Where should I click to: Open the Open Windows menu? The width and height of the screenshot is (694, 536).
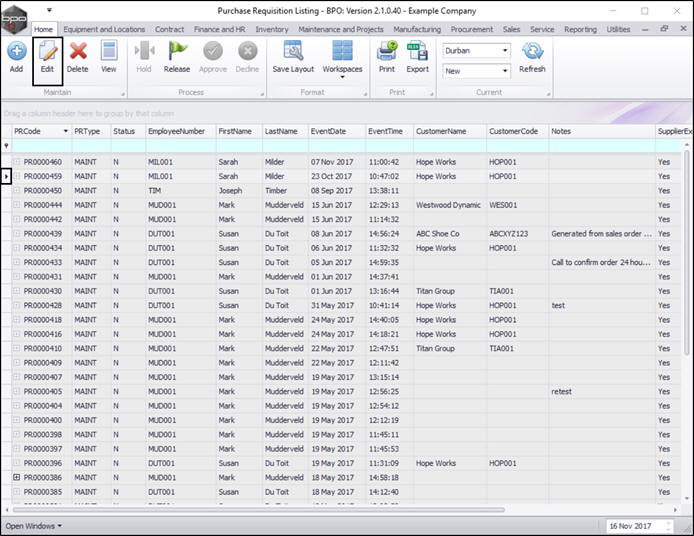tap(34, 526)
